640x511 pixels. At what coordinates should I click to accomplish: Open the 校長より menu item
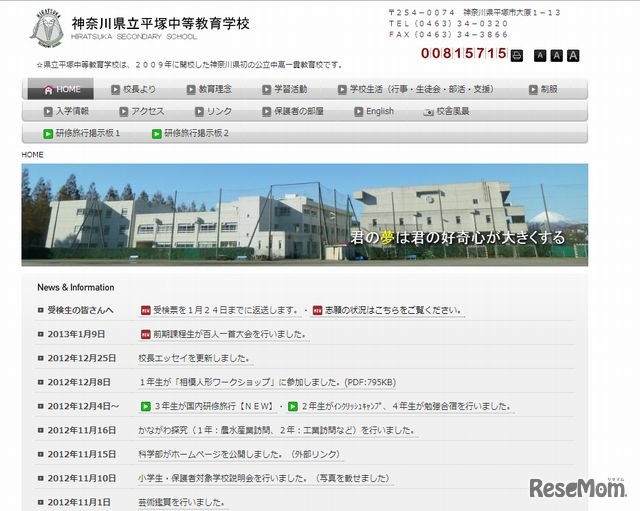point(133,89)
